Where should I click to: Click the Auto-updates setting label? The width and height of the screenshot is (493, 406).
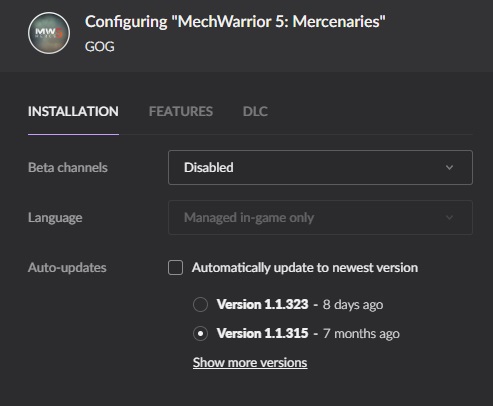[x=67, y=268]
